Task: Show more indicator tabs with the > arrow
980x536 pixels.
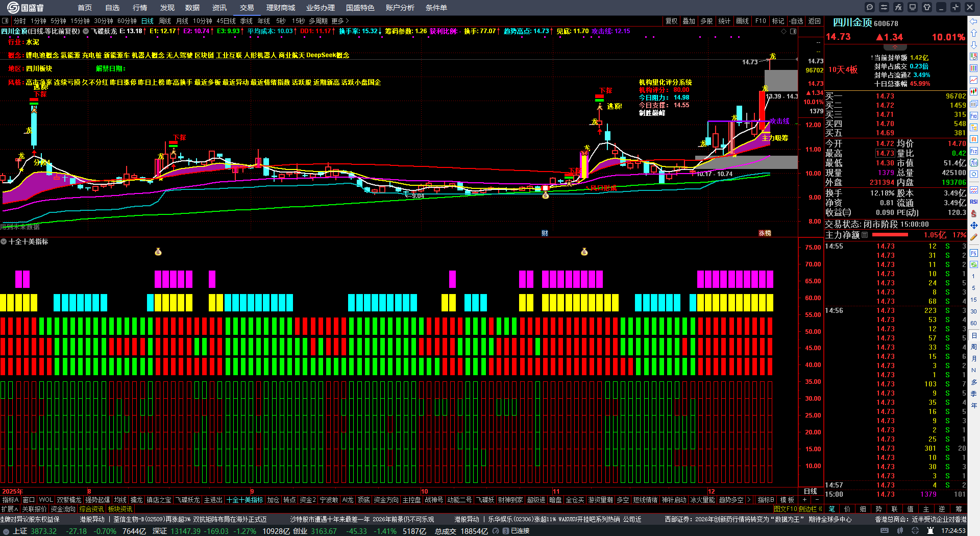Action: (749, 500)
